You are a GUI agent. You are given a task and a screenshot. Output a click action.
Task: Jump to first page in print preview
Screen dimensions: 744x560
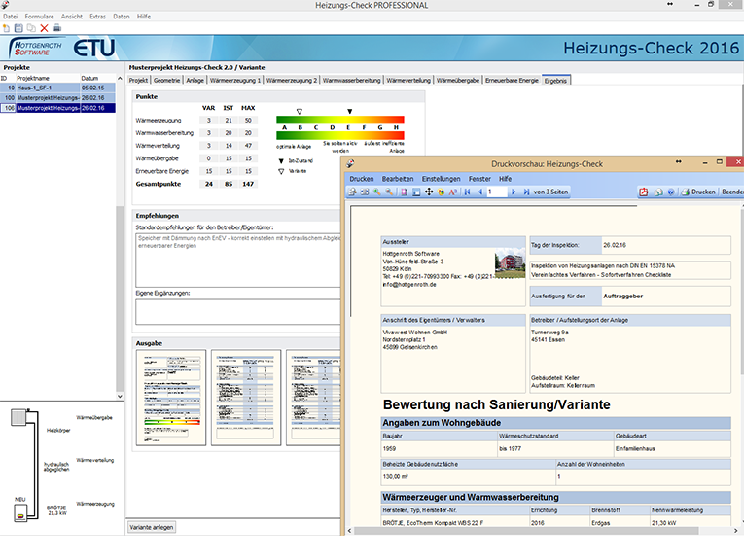click(467, 192)
